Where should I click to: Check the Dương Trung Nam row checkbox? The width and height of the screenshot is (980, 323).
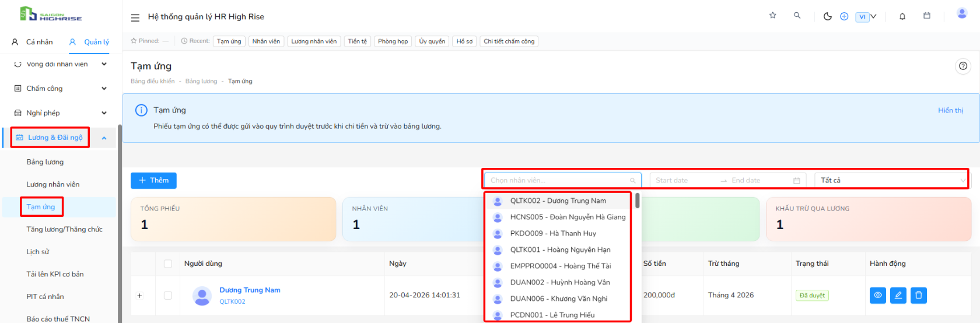(x=168, y=296)
